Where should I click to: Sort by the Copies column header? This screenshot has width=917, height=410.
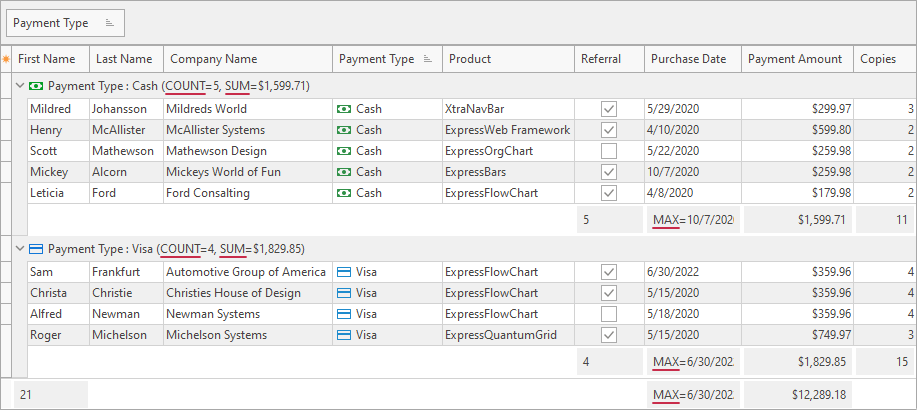(x=885, y=59)
